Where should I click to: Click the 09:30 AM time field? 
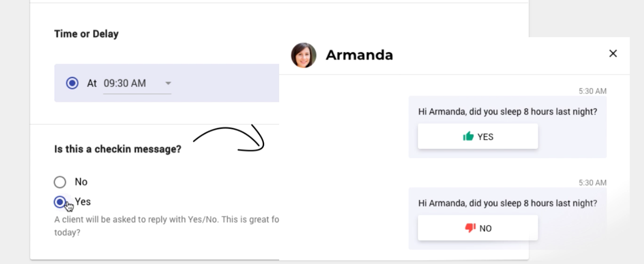pos(125,83)
